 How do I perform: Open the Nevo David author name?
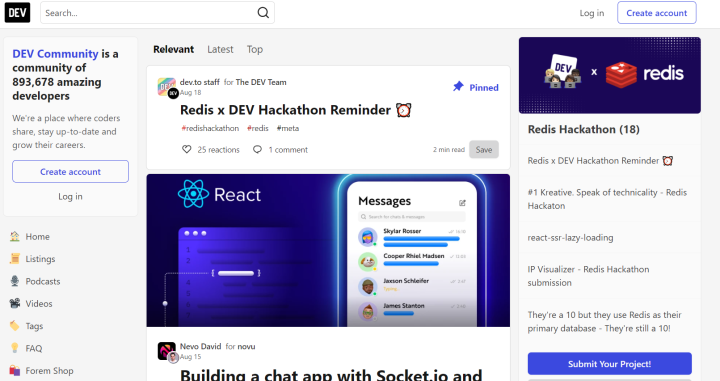click(201, 347)
